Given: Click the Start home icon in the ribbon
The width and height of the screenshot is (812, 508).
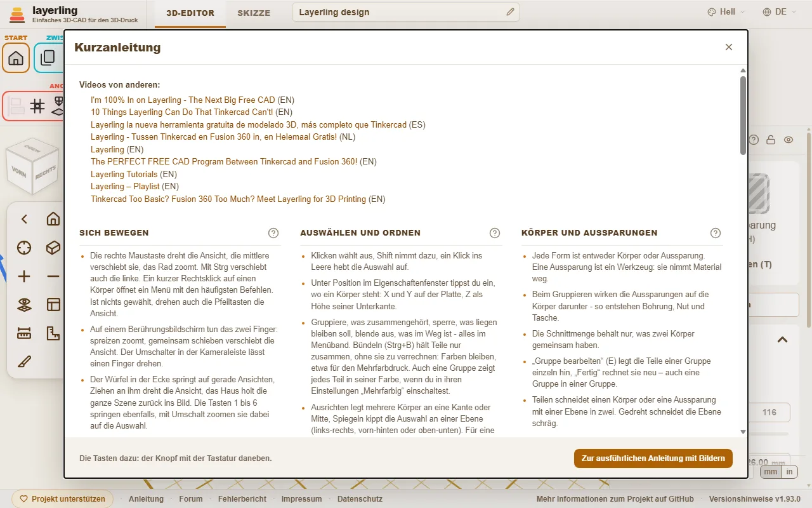Looking at the screenshot, I should click(x=16, y=58).
